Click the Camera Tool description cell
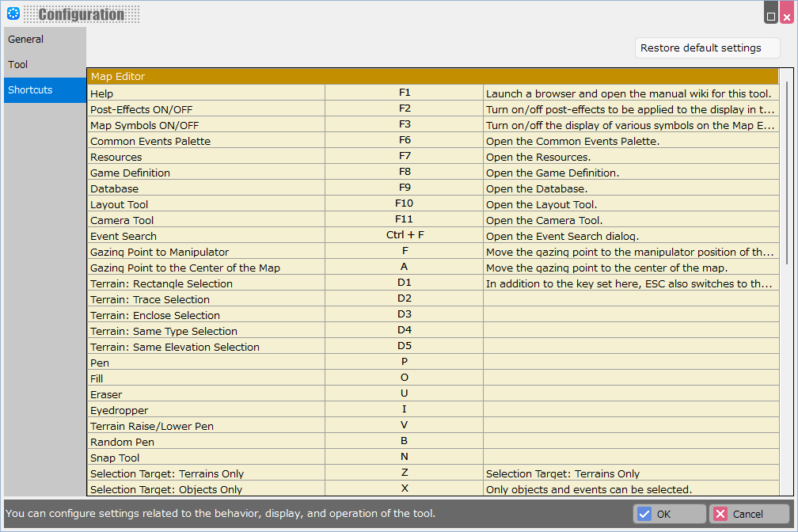 point(630,220)
